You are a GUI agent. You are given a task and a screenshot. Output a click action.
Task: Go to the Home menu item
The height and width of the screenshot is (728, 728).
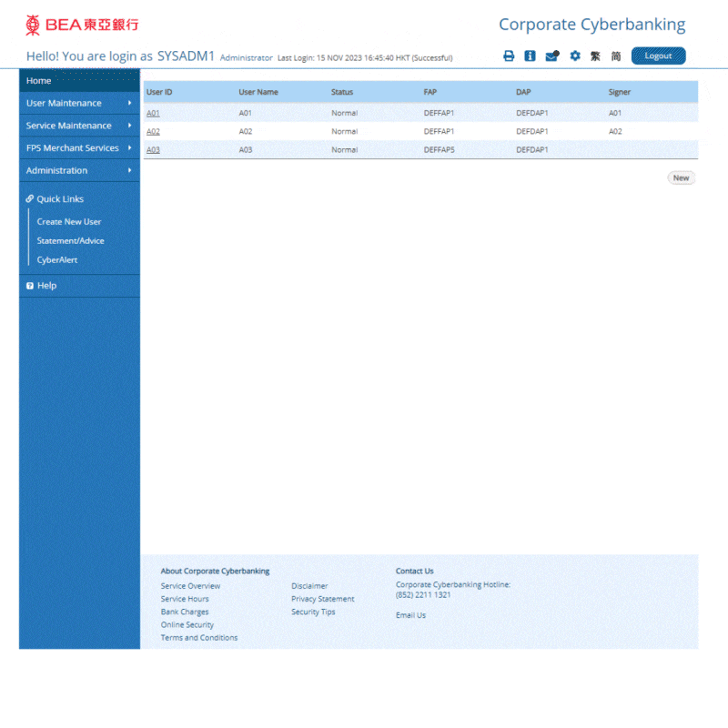pos(79,81)
